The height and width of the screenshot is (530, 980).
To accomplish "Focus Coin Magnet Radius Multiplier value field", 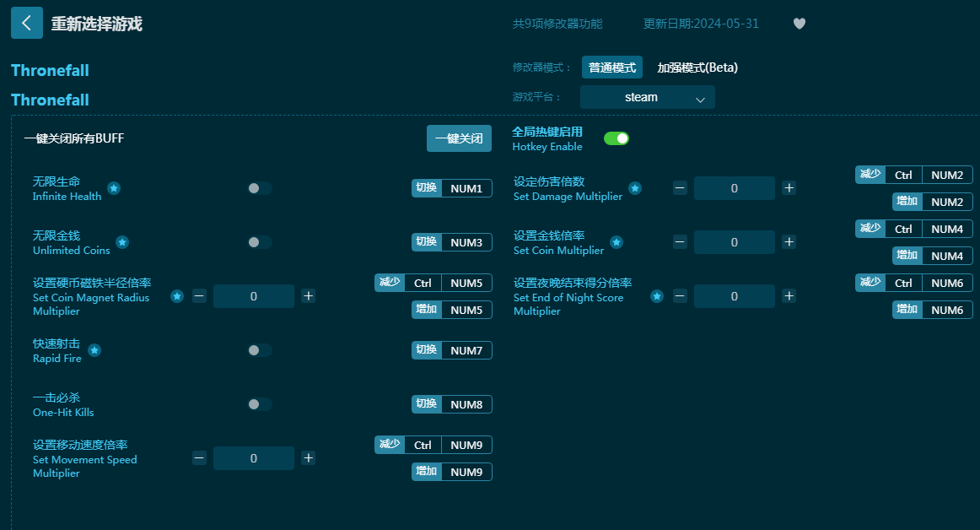I will coord(254,296).
